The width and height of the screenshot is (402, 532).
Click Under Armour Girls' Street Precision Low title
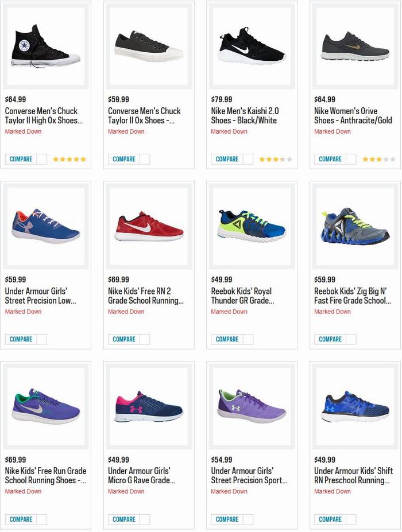tap(40, 296)
